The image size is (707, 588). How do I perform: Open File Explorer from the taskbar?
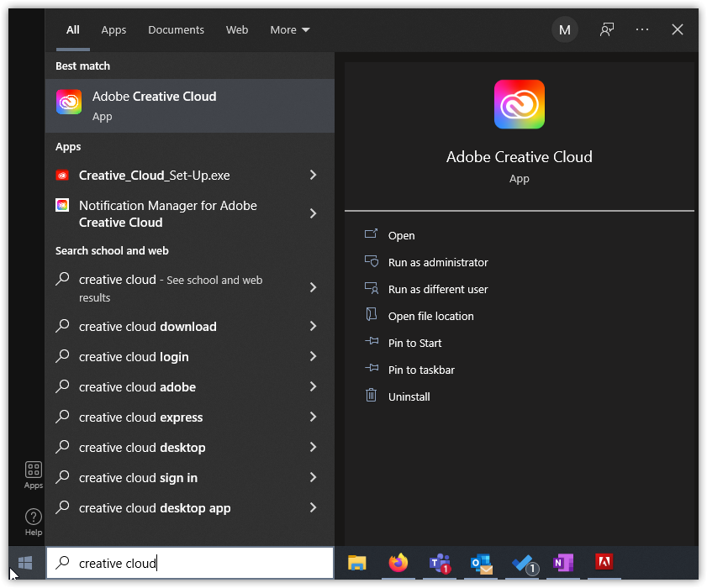tap(357, 563)
